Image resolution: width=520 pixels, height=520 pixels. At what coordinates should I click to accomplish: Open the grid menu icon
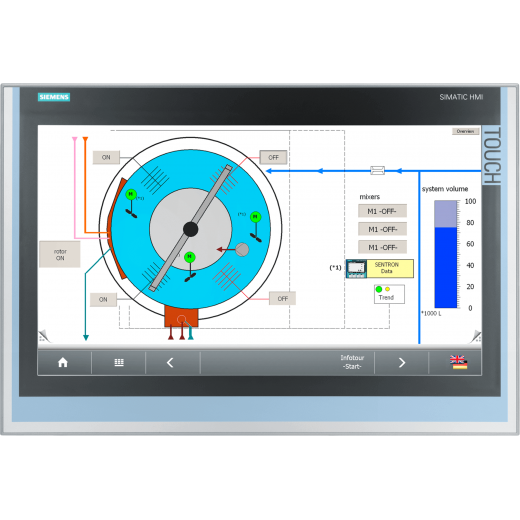point(119,362)
